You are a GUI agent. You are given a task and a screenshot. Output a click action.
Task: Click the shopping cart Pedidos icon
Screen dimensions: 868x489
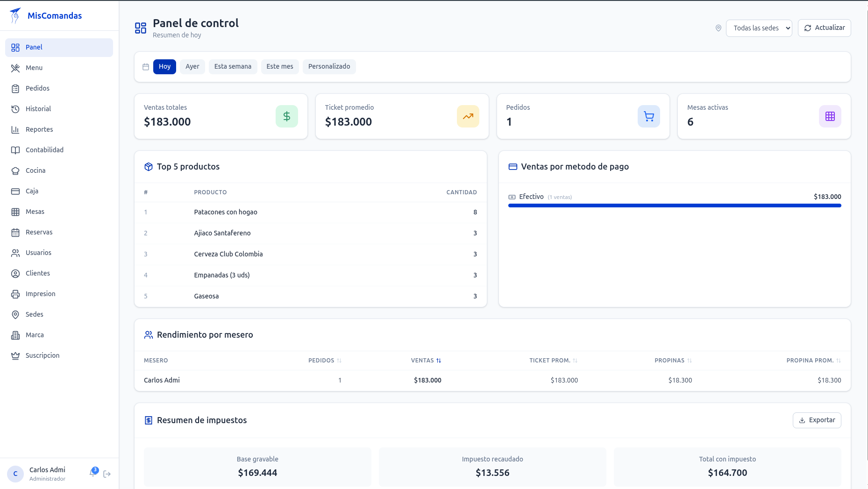pos(649,116)
